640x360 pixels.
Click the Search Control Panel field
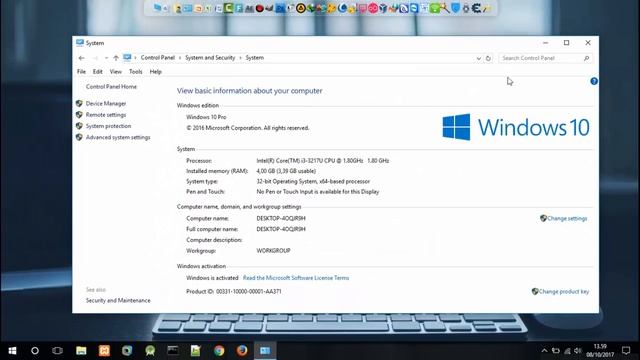[x=545, y=58]
